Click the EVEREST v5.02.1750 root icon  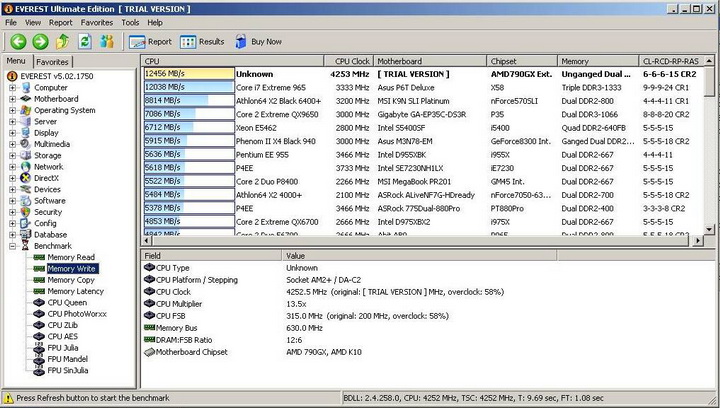point(12,76)
